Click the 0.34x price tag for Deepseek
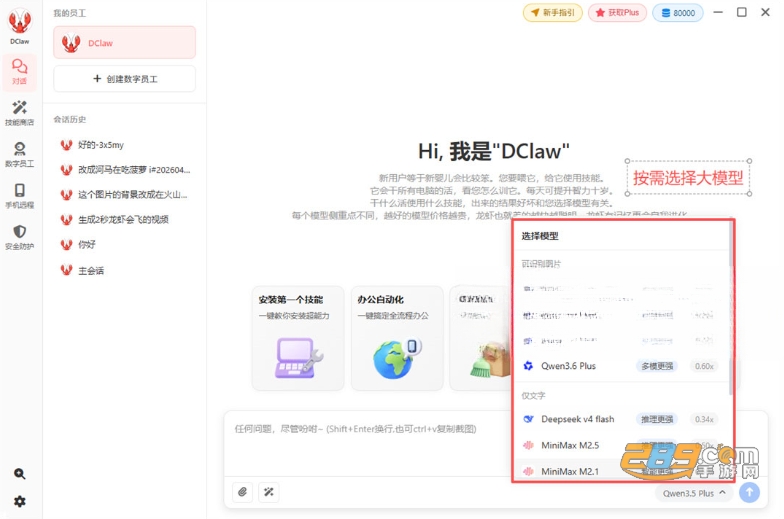 704,419
